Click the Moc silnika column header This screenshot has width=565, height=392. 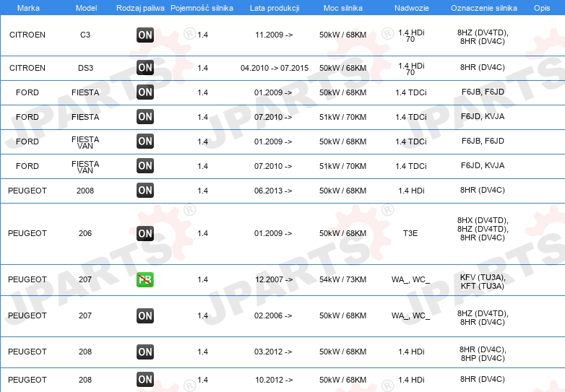coord(342,8)
